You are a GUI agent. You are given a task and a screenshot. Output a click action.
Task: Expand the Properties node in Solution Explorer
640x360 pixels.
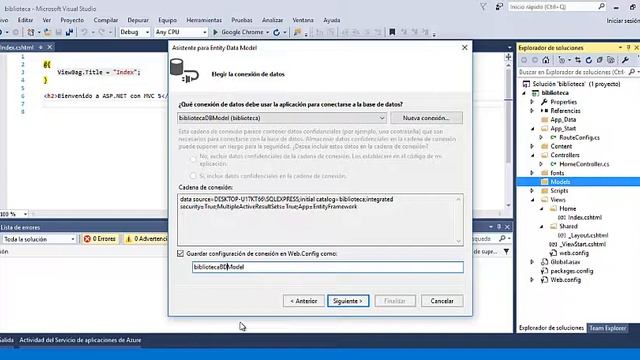532,102
